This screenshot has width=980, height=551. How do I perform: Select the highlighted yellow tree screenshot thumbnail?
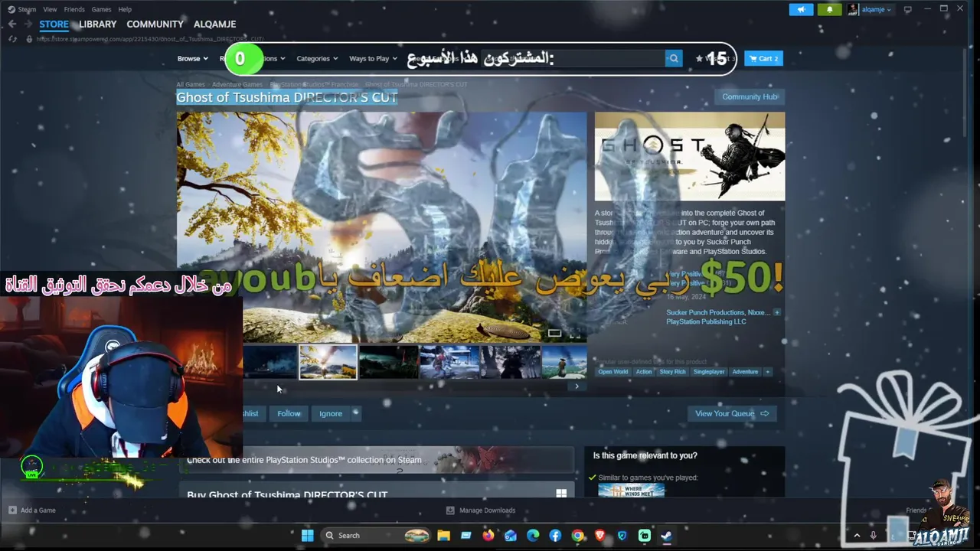[328, 362]
